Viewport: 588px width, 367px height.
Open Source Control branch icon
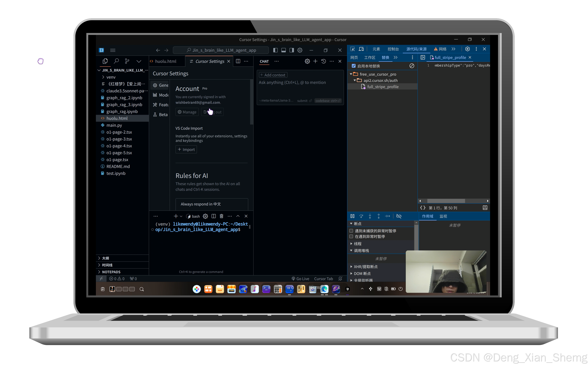[x=127, y=61]
